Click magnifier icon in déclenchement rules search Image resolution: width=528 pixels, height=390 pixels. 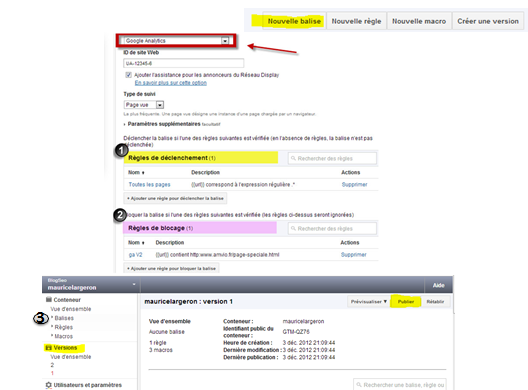[293, 158]
